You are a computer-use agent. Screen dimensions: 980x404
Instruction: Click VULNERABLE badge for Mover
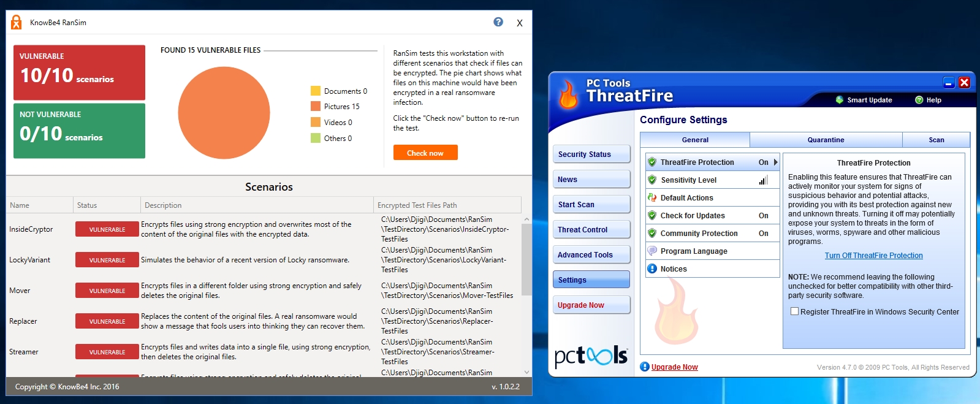[x=107, y=291]
